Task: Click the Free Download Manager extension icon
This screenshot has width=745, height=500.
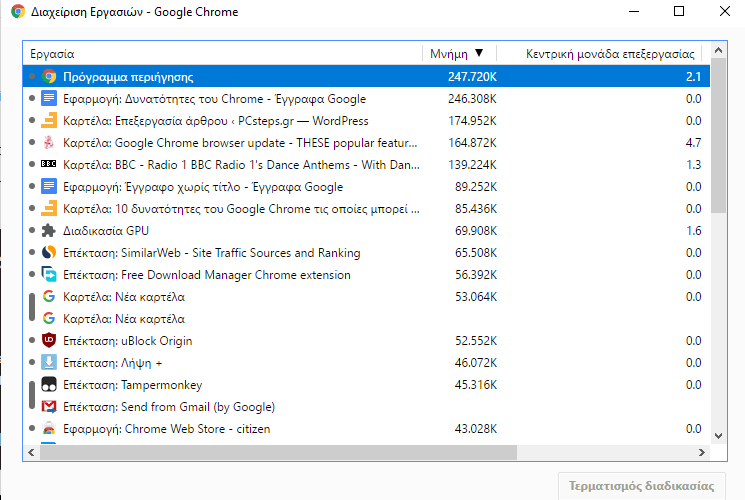Action: (49, 274)
